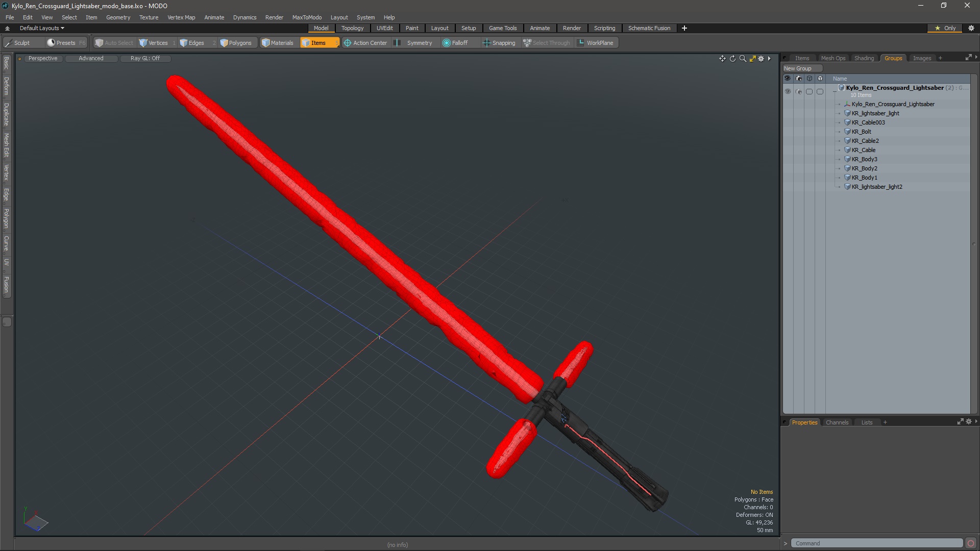Open the Properties panel arrow menu
Image resolution: width=980 pixels, height=551 pixels.
(976, 422)
